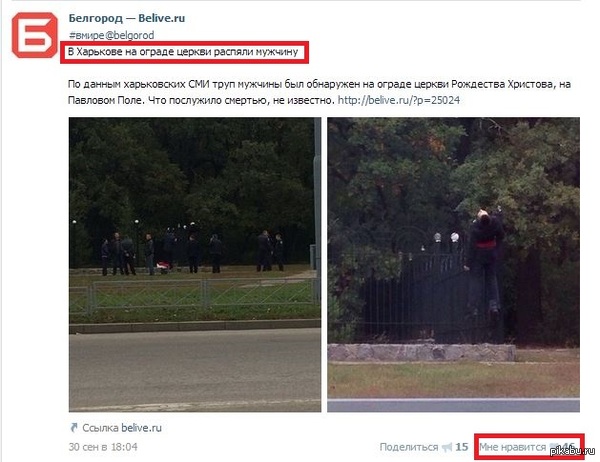Click the Поделиться share button
Screen dimensions: 600x462
pyautogui.click(x=409, y=447)
